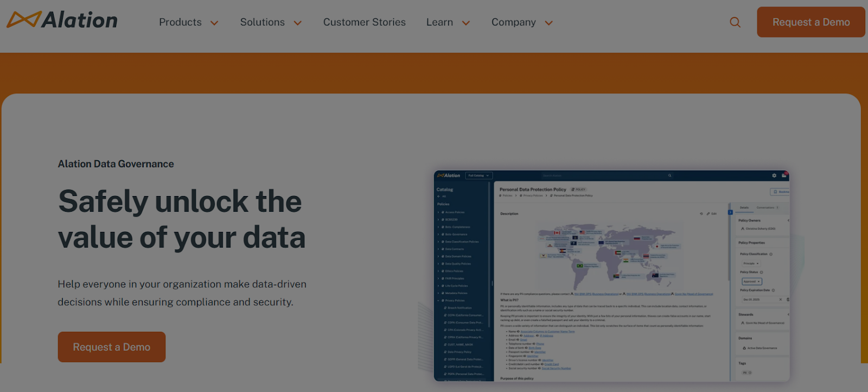Open the Customer Stories page

[x=365, y=22]
